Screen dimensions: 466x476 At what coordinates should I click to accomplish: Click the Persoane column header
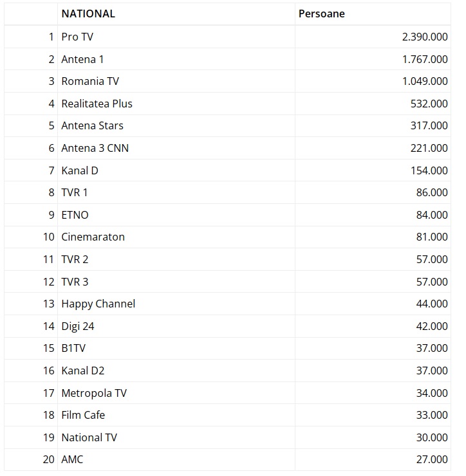click(321, 14)
